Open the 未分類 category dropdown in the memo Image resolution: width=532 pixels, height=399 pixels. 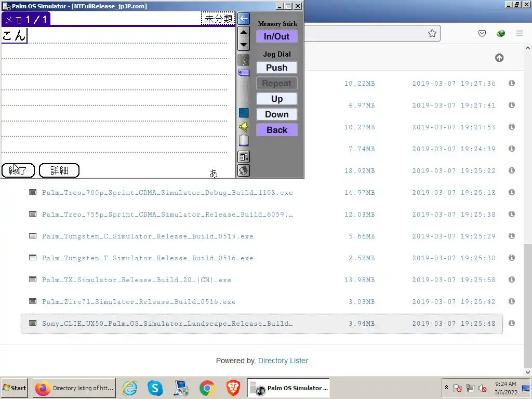pyautogui.click(x=218, y=19)
